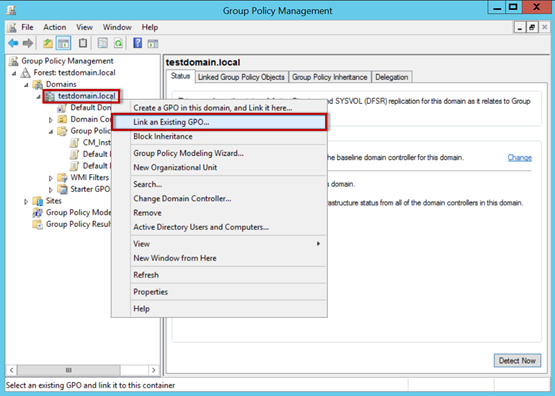Collapse the Forest: testdomain.local node
This screenshot has height=396, width=555.
point(14,73)
